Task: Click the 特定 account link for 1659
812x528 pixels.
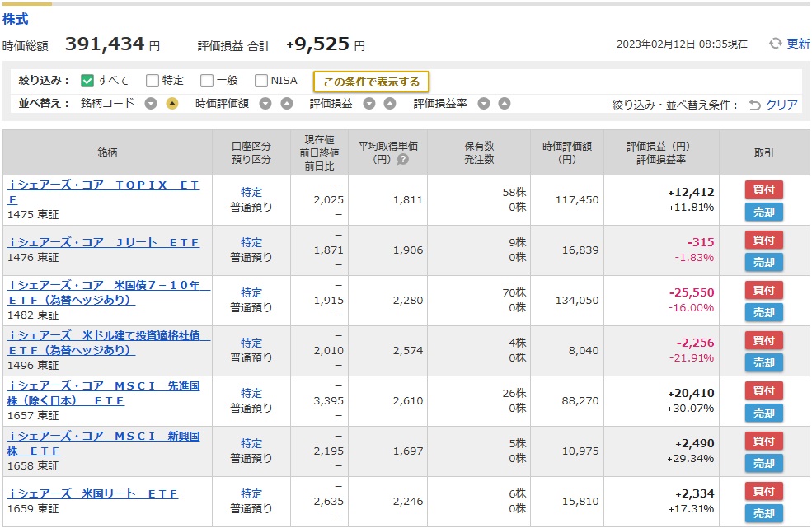Action: point(251,493)
